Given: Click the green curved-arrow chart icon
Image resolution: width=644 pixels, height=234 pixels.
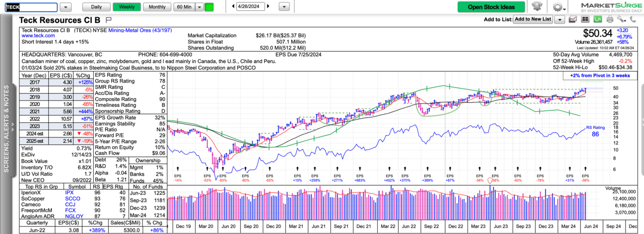Looking at the screenshot, I should tap(598, 19).
